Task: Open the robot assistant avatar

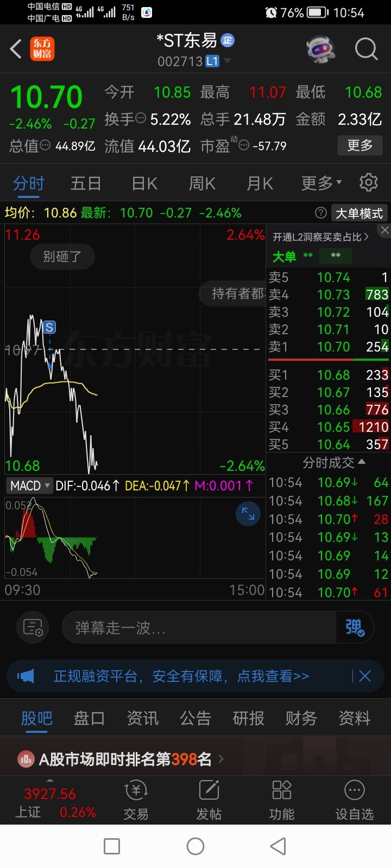Action: click(320, 49)
